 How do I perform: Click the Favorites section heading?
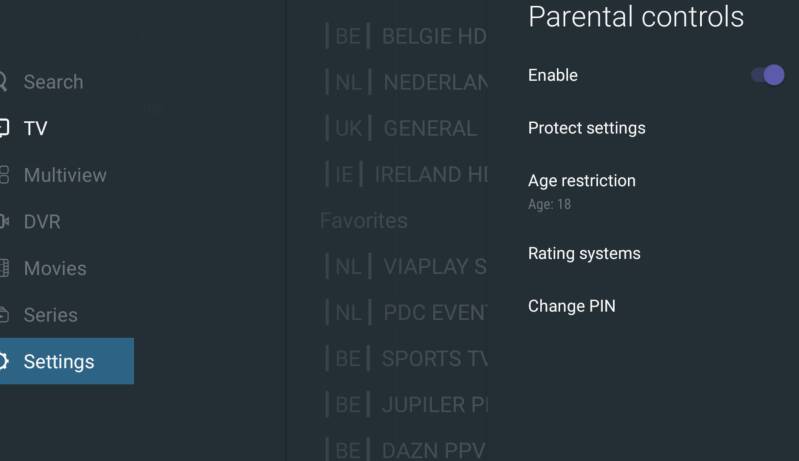[x=363, y=221]
